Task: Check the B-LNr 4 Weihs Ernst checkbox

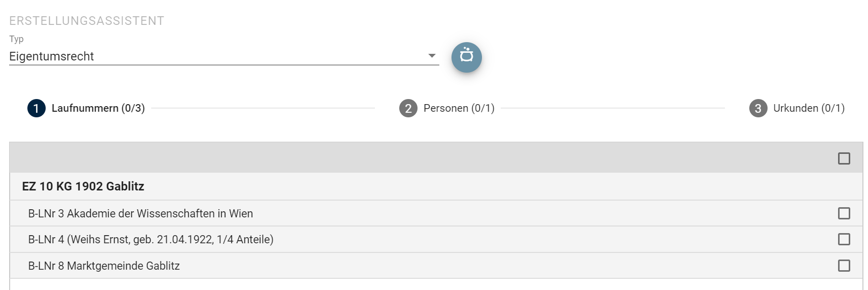Action: click(844, 239)
